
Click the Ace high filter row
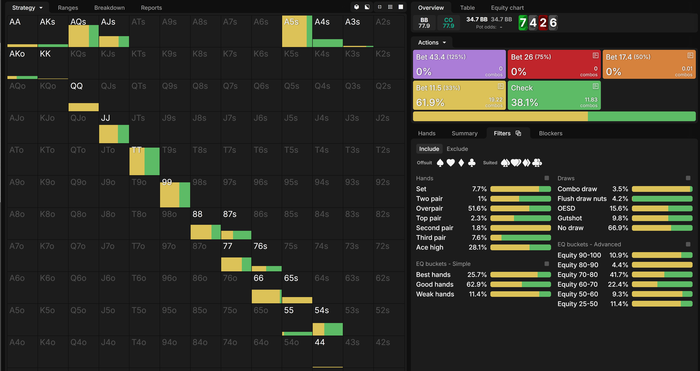pos(483,247)
